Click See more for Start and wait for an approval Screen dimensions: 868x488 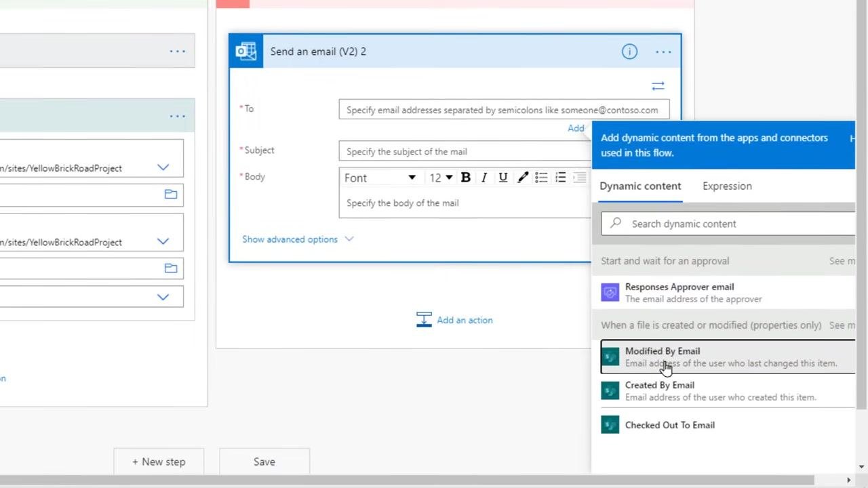pyautogui.click(x=842, y=261)
